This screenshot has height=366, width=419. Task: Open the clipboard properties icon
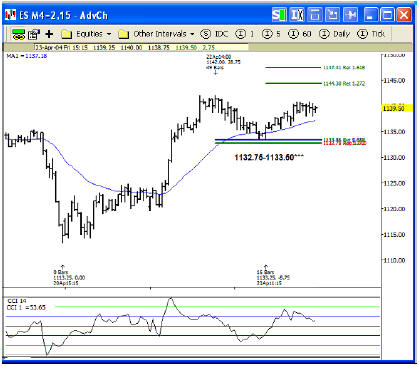tap(34, 34)
